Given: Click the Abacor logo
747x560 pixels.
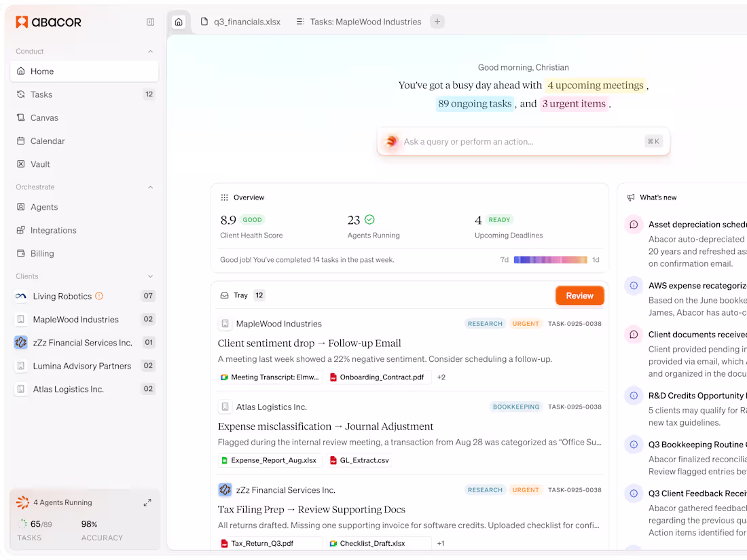Looking at the screenshot, I should [48, 22].
